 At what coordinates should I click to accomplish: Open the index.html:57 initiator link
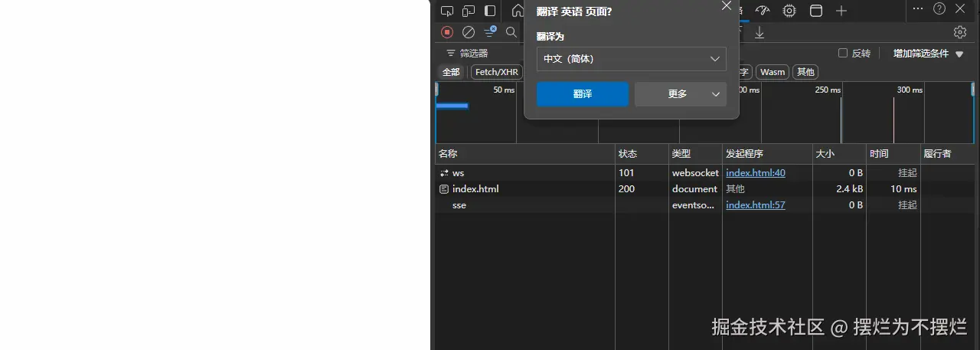click(x=756, y=204)
